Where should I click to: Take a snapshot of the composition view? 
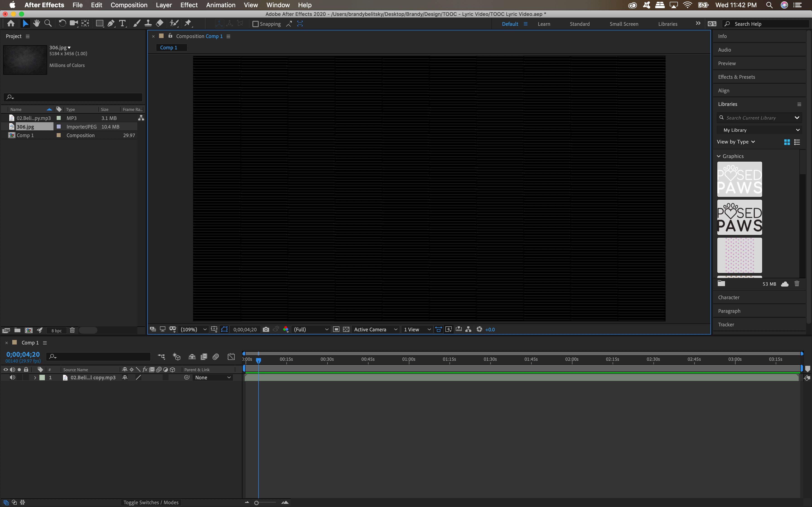[266, 329]
